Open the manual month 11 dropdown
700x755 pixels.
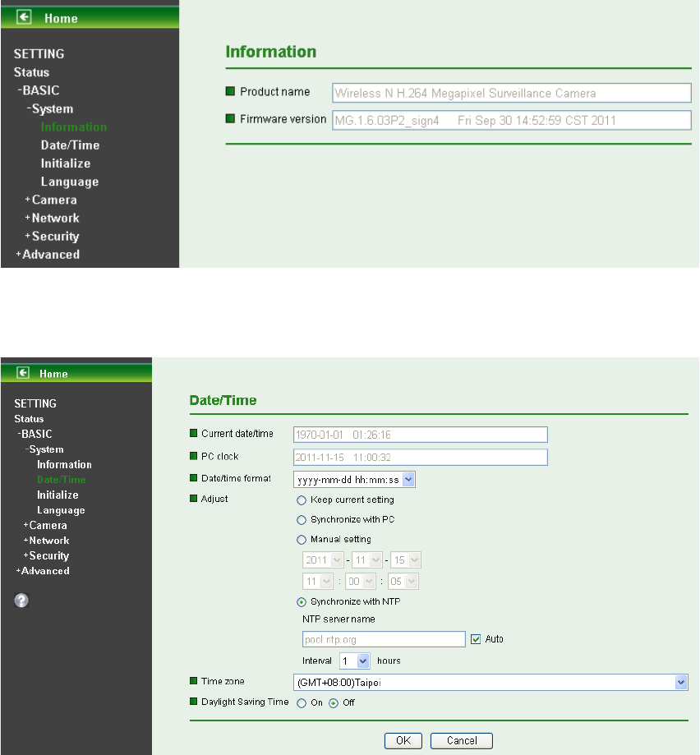click(367, 560)
